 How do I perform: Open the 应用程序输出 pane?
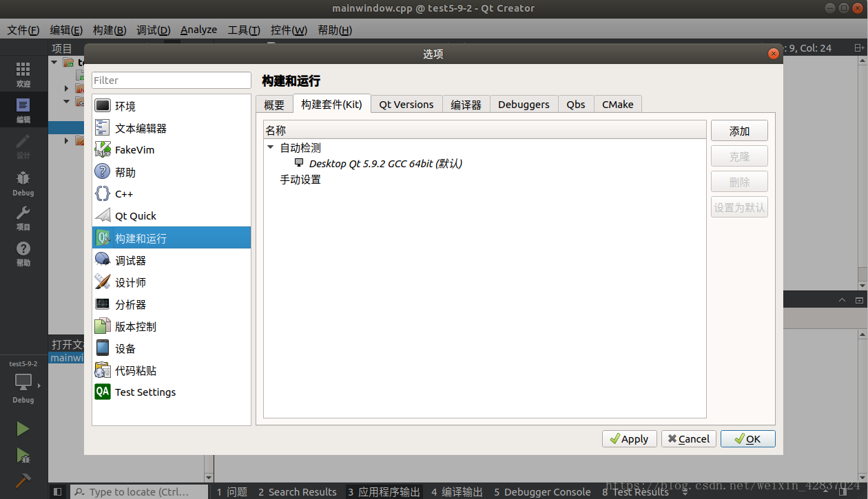click(x=384, y=491)
